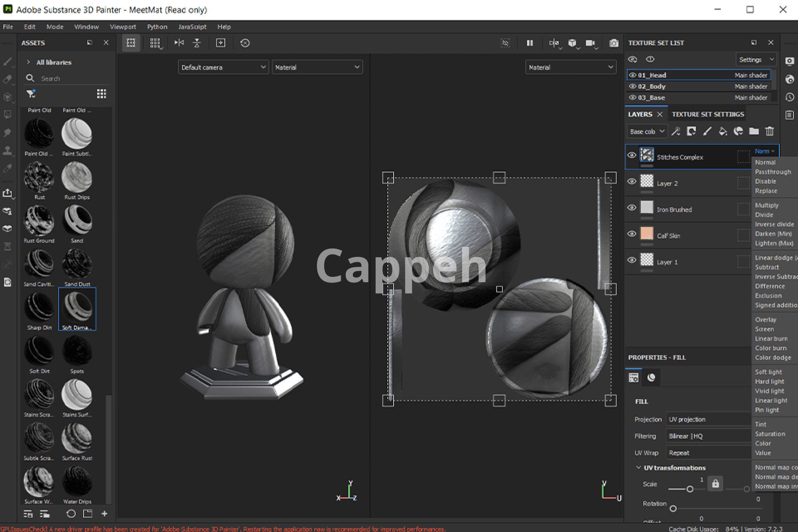The image size is (798, 532).
Task: Toggle visibility of Iron Brushed layer
Action: click(632, 208)
